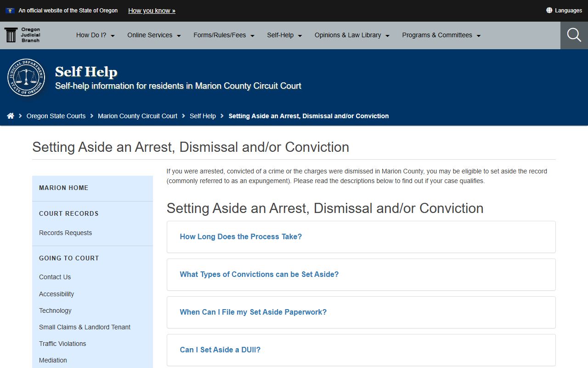Expand Can I Set Aside a DUII?
The width and height of the screenshot is (588, 368).
(x=361, y=350)
